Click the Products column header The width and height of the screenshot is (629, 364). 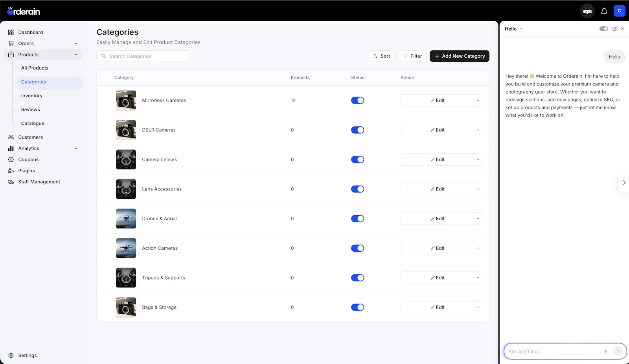(300, 78)
